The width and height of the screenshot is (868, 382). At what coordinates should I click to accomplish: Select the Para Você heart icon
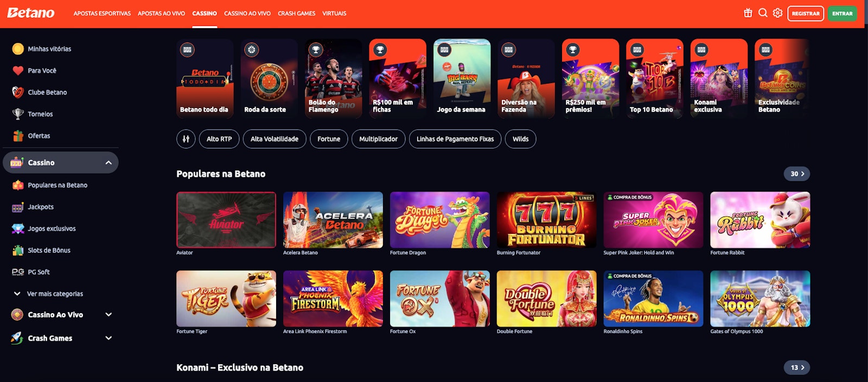[x=18, y=71]
